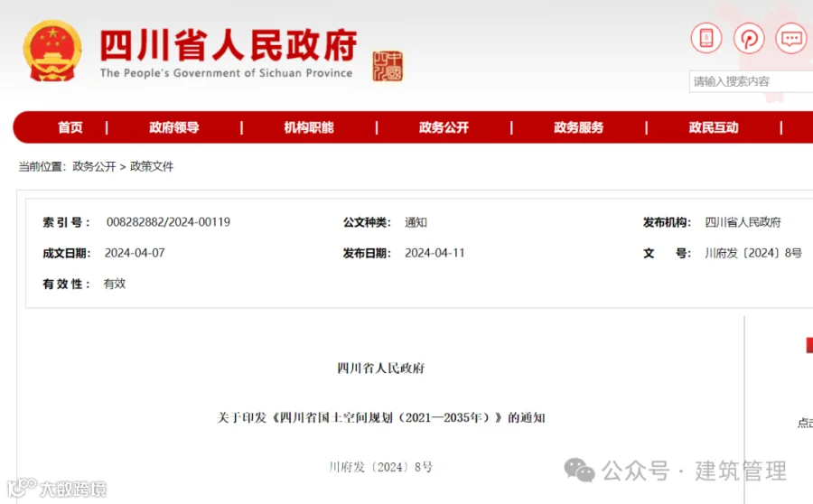Select 政民互动 in the red menu bar
Image resolution: width=813 pixels, height=504 pixels.
click(713, 127)
